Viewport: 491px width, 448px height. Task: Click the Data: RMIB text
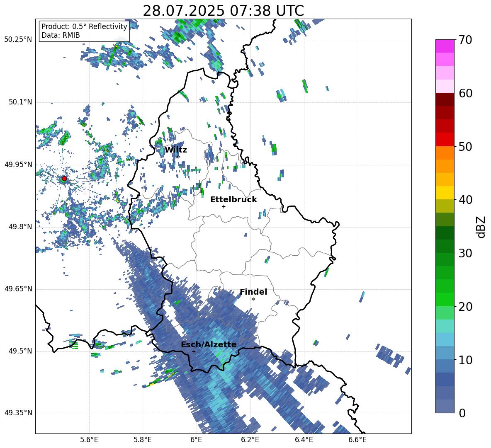point(61,35)
